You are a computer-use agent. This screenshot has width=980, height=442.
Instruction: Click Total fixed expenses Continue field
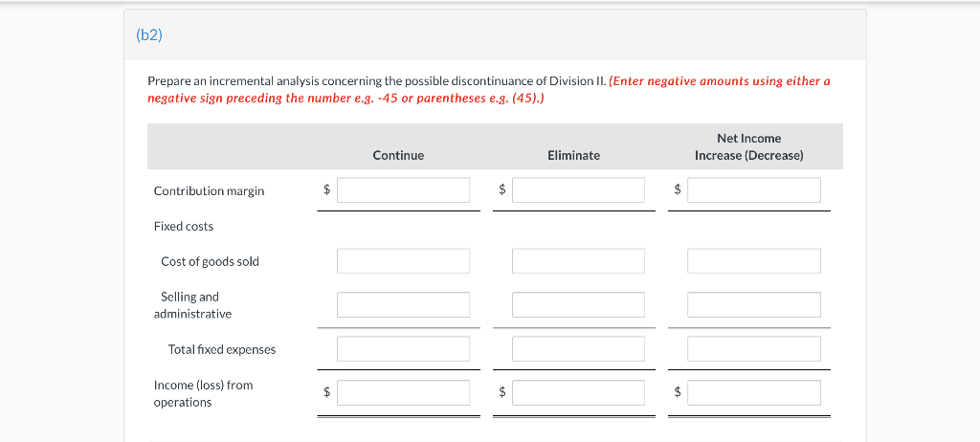pos(403,349)
